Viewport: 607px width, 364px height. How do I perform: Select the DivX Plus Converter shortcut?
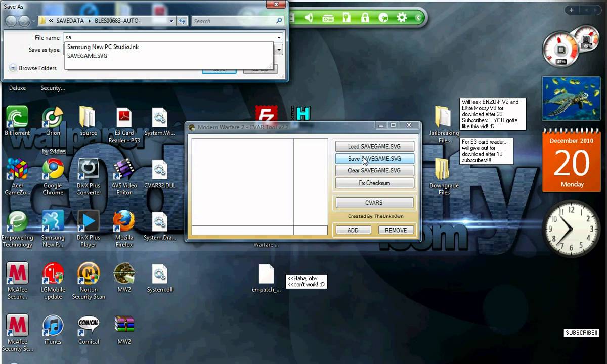[x=89, y=177]
